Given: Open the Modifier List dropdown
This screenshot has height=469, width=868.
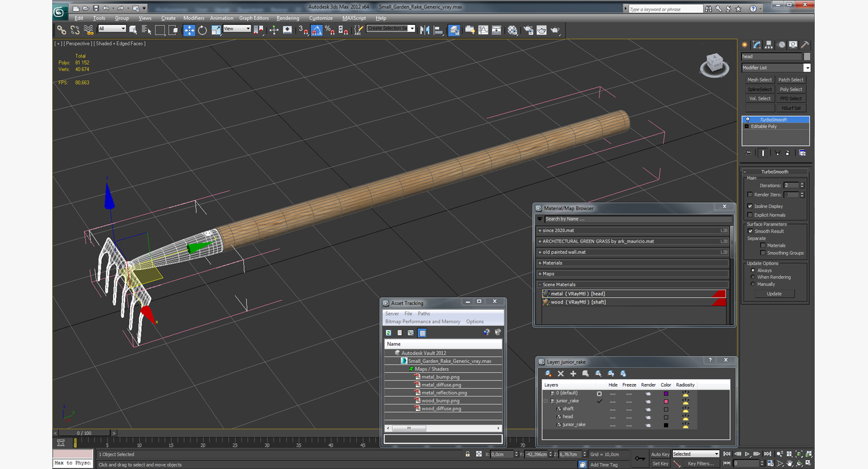Looking at the screenshot, I should 776,68.
